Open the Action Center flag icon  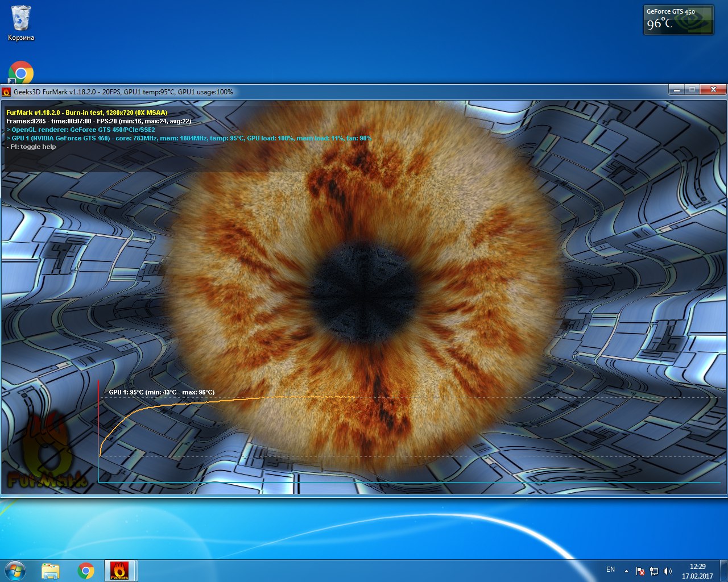click(x=640, y=571)
